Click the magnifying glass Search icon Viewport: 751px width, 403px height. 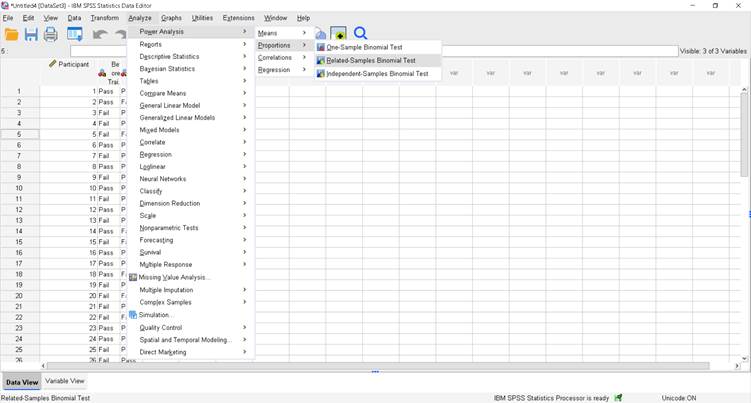pos(360,33)
